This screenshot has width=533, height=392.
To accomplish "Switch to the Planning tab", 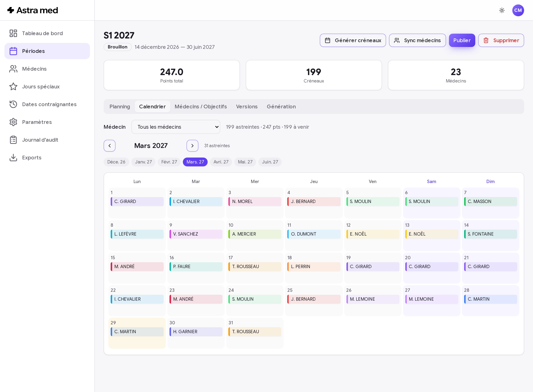I will click(120, 107).
